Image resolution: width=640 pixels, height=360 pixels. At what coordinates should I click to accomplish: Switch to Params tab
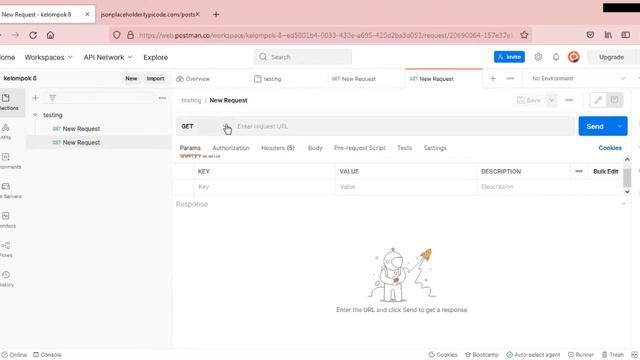click(x=190, y=148)
